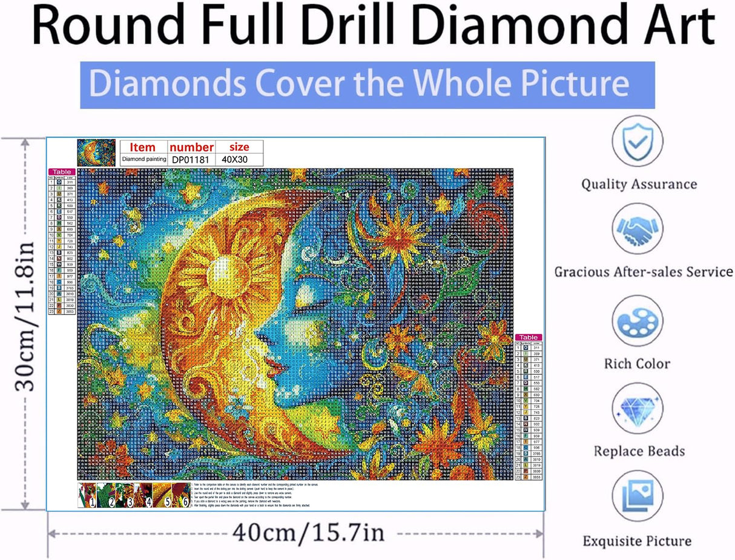Select the small moon artwork preview image
Screen dimensions: 735x560
click(97, 153)
